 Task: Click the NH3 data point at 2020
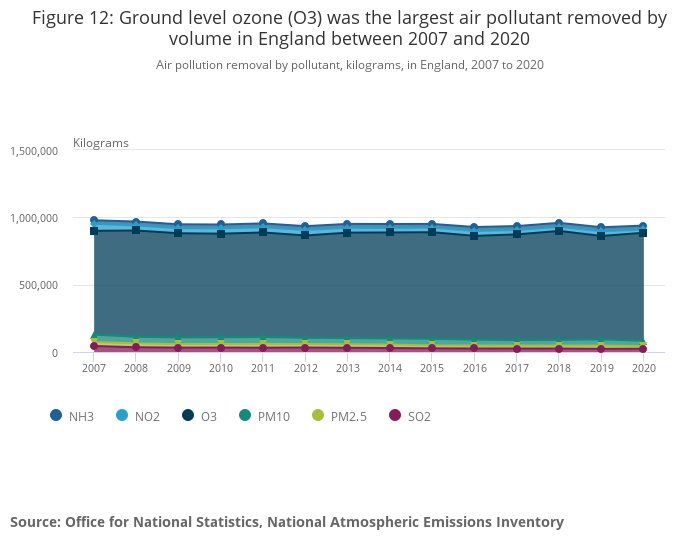click(x=643, y=226)
